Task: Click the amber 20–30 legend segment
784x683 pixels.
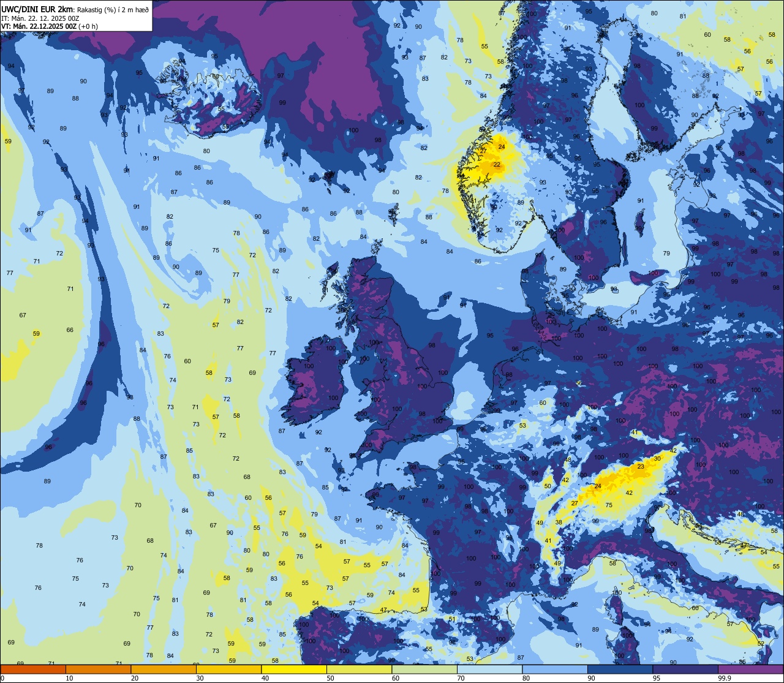Action: 164,669
